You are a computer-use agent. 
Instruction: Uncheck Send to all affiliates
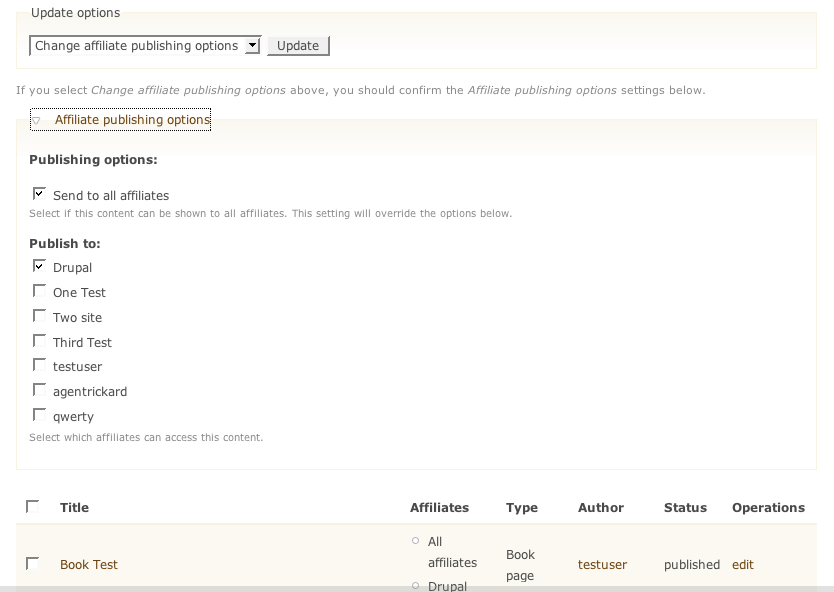click(40, 194)
